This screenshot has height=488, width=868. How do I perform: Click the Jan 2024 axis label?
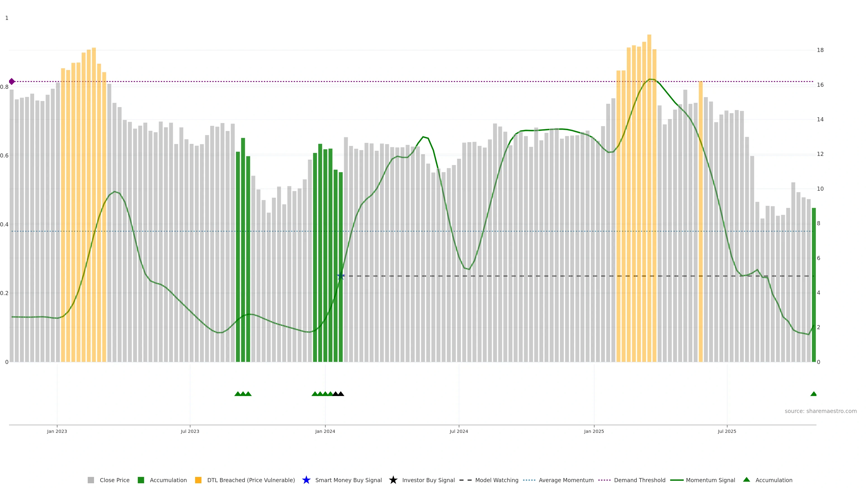pyautogui.click(x=325, y=431)
